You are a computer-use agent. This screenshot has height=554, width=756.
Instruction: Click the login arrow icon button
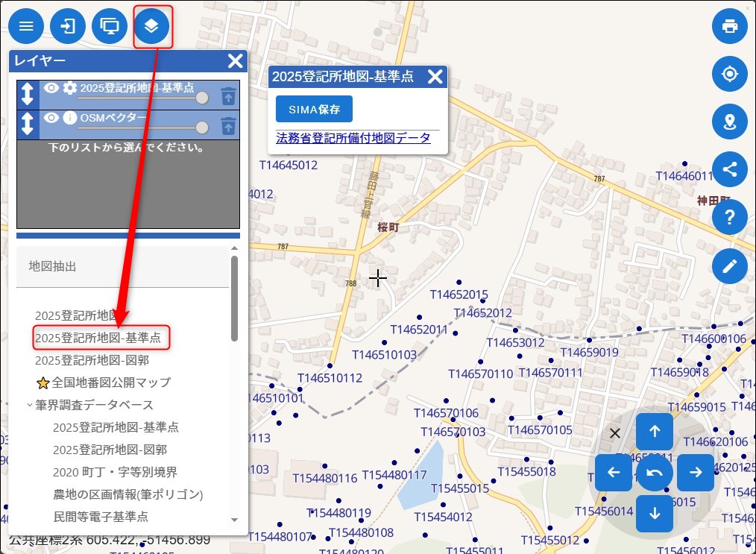[68, 27]
